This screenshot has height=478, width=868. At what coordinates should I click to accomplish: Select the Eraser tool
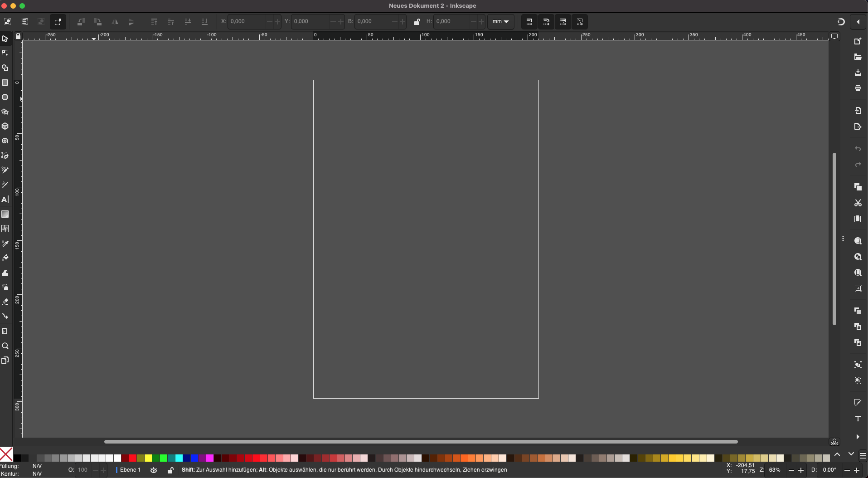(x=5, y=302)
